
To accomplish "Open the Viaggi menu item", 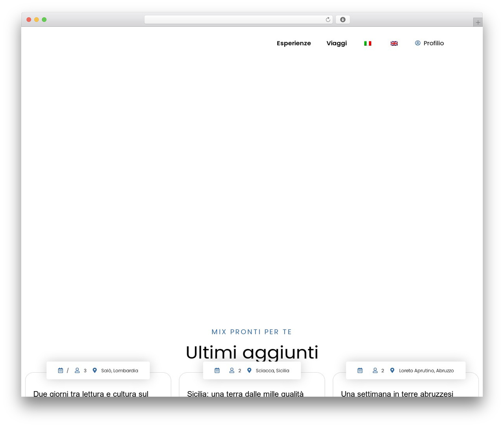I will pyautogui.click(x=337, y=43).
